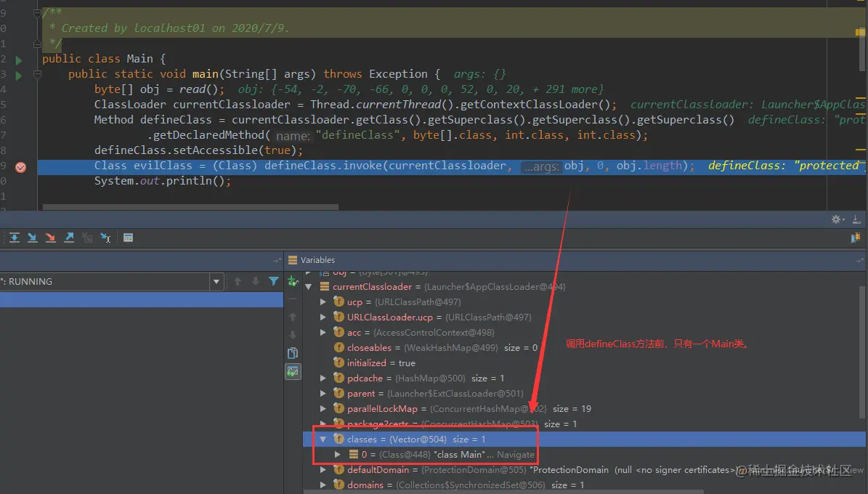Click the Step Out debugger icon
868x494 pixels.
click(x=69, y=238)
